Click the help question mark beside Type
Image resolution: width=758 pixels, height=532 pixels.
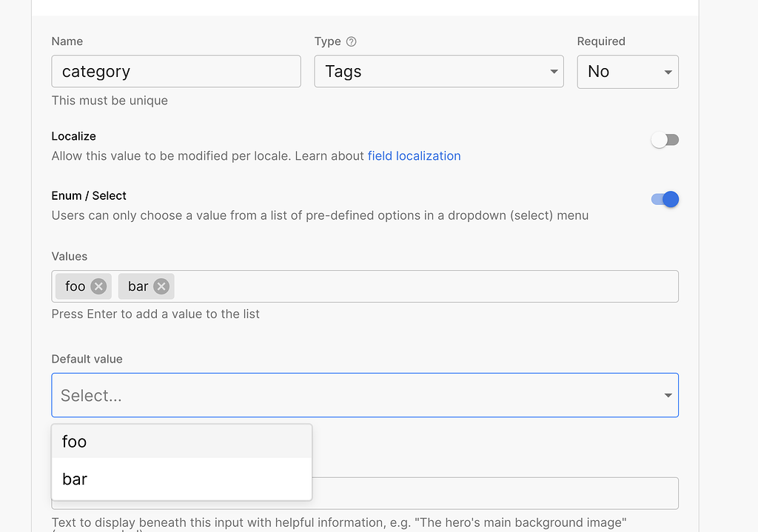pyautogui.click(x=352, y=42)
